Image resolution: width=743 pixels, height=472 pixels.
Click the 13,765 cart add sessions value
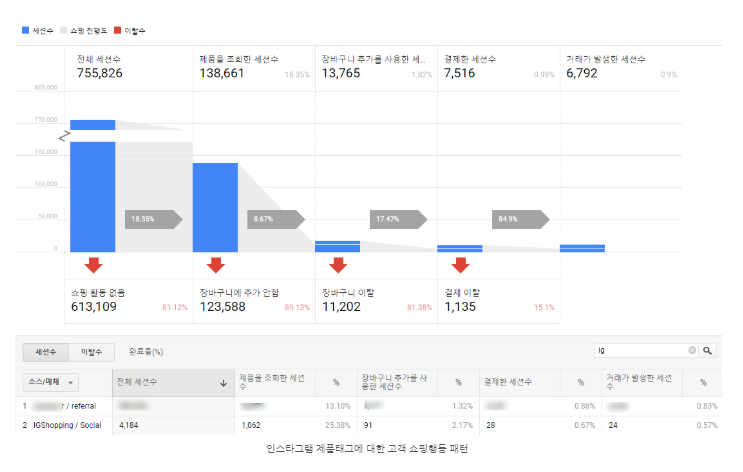(341, 73)
